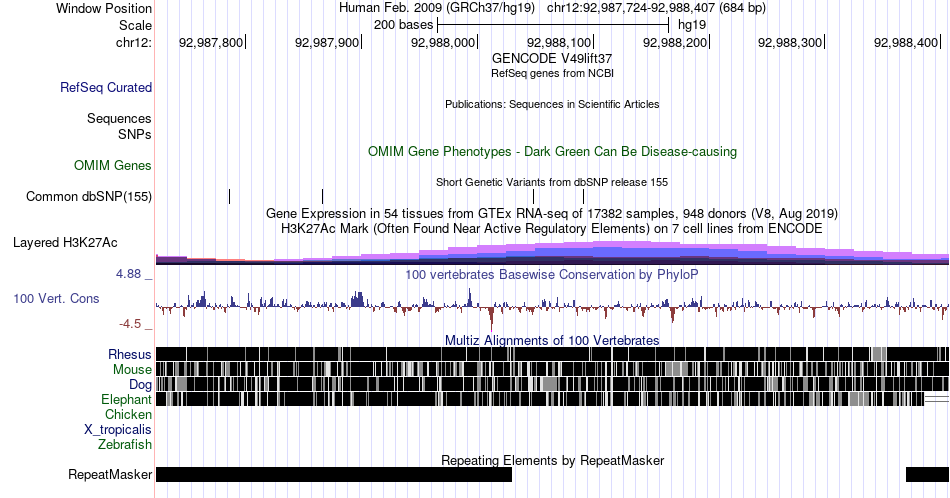The height and width of the screenshot is (498, 950).
Task: Click the Elephant alignment block row
Action: (x=553, y=399)
